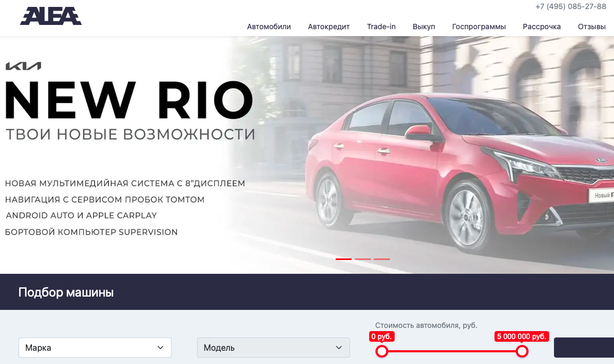614x364 pixels.
Task: Click the minimum price slider handle
Action: (x=382, y=351)
